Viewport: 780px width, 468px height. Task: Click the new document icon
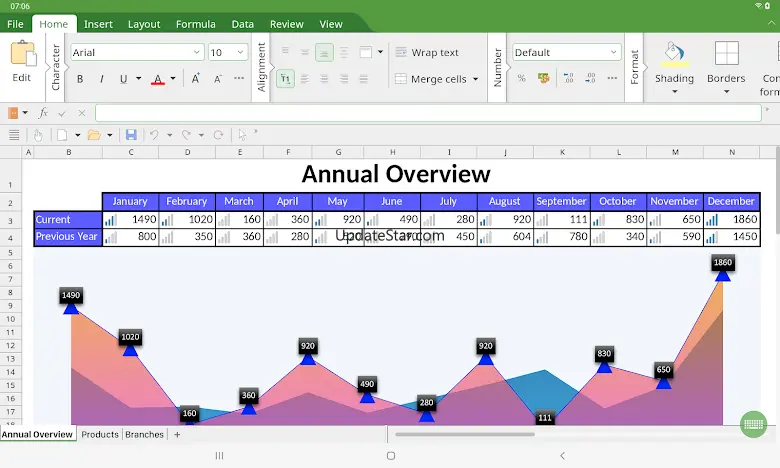[62, 135]
